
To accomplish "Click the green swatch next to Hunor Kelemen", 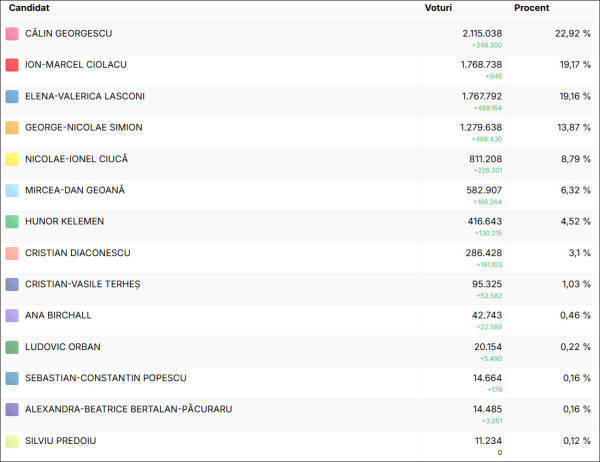I will coord(12,222).
